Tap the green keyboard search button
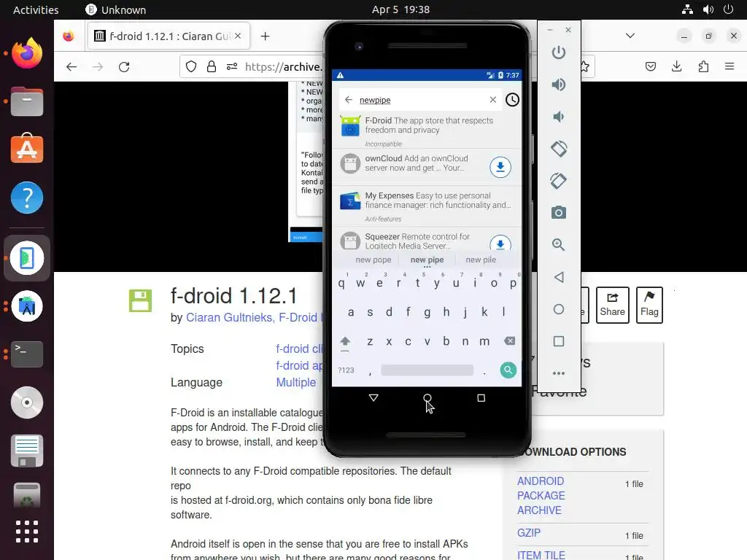747x560 pixels. 508,370
